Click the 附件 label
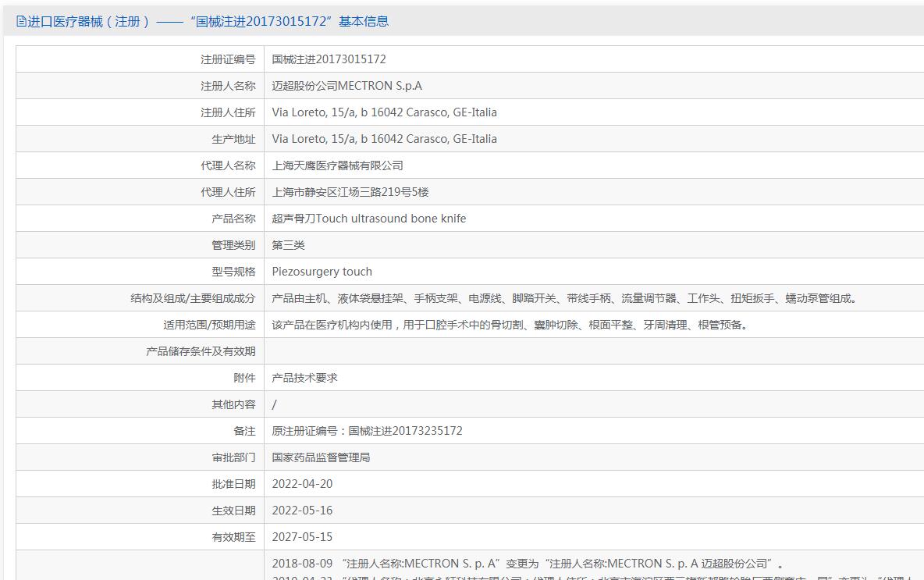Image resolution: width=924 pixels, height=580 pixels. 244,378
